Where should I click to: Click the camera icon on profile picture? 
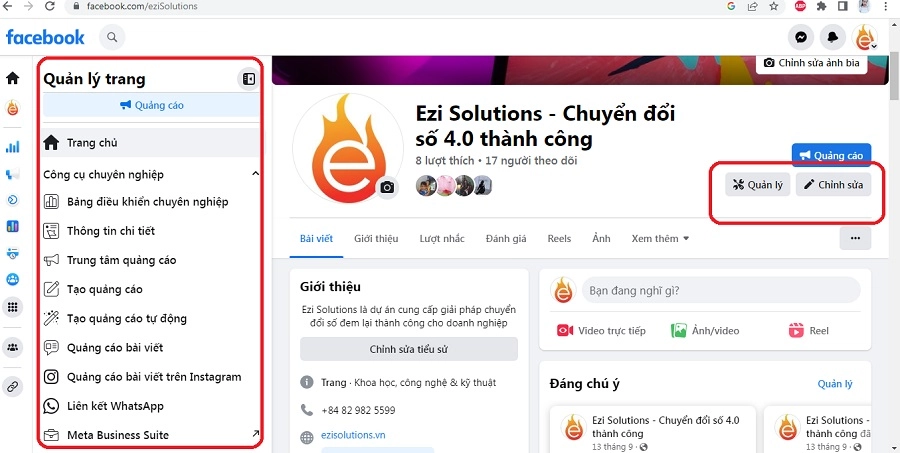click(387, 187)
